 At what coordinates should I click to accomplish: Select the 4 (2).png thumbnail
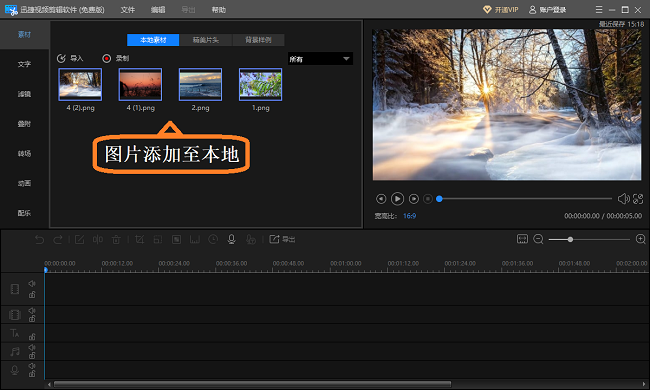[x=80, y=85]
